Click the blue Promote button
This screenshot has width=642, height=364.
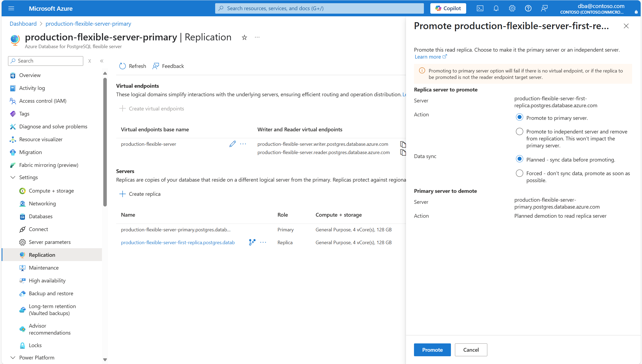point(432,350)
